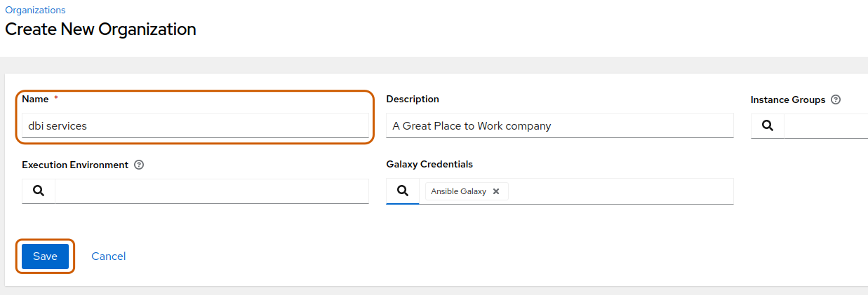Image resolution: width=868 pixels, height=295 pixels.
Task: Open the Execution Environment search lookup
Action: coord(39,191)
